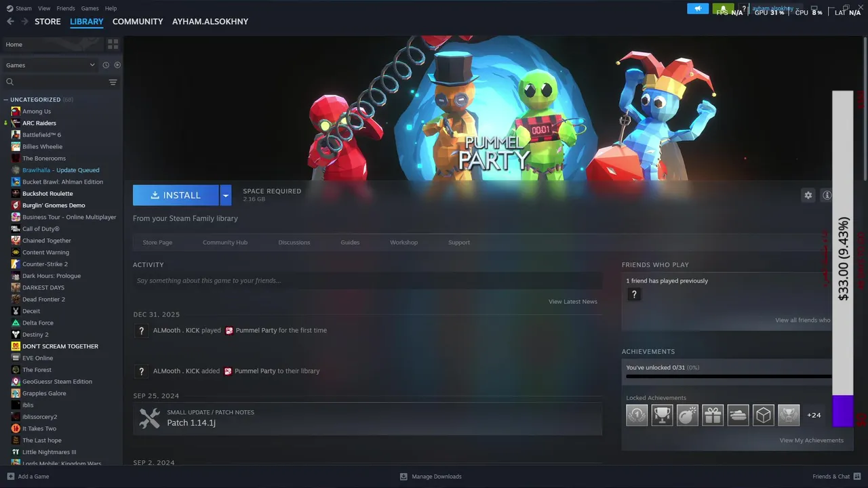Open the AYHAM.ALSOKHNY profile section

tap(210, 22)
